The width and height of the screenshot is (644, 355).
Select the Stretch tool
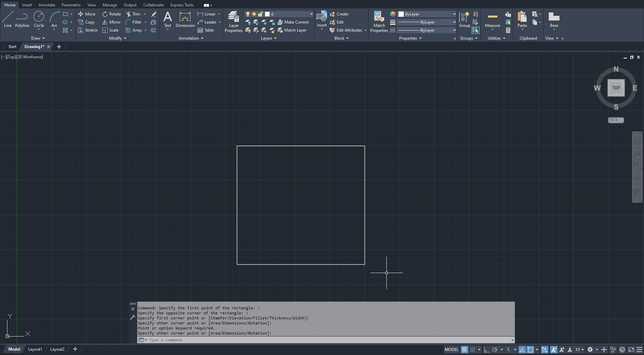(x=88, y=30)
